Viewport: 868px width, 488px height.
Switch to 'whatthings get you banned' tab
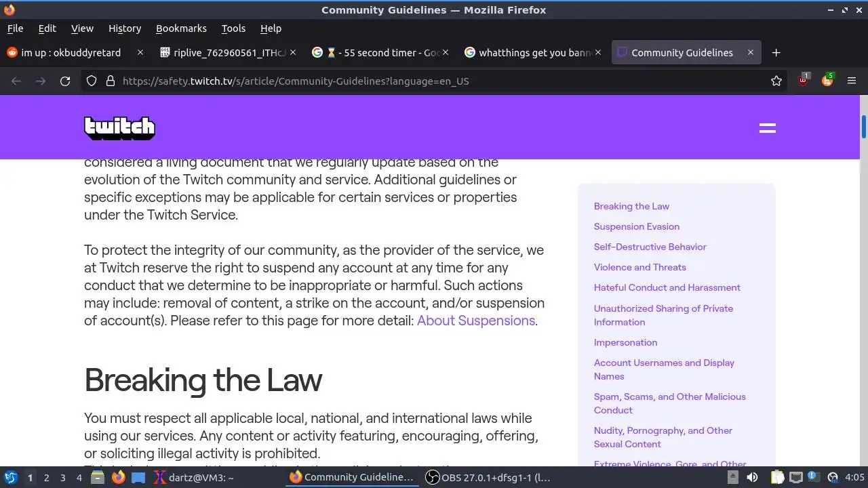(532, 52)
